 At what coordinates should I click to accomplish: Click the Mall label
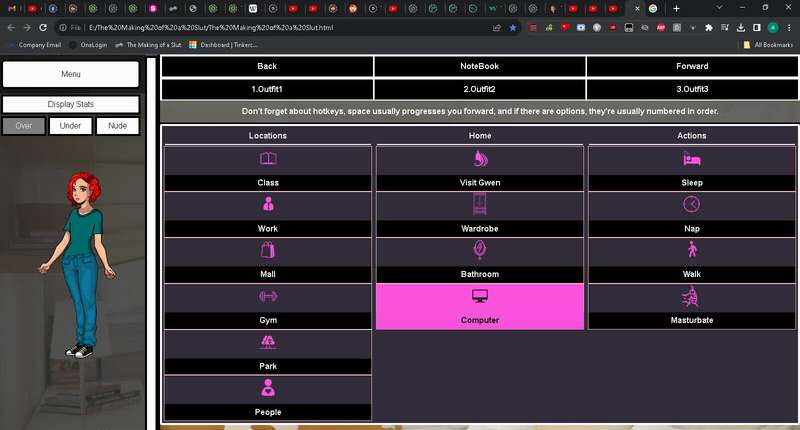click(268, 274)
